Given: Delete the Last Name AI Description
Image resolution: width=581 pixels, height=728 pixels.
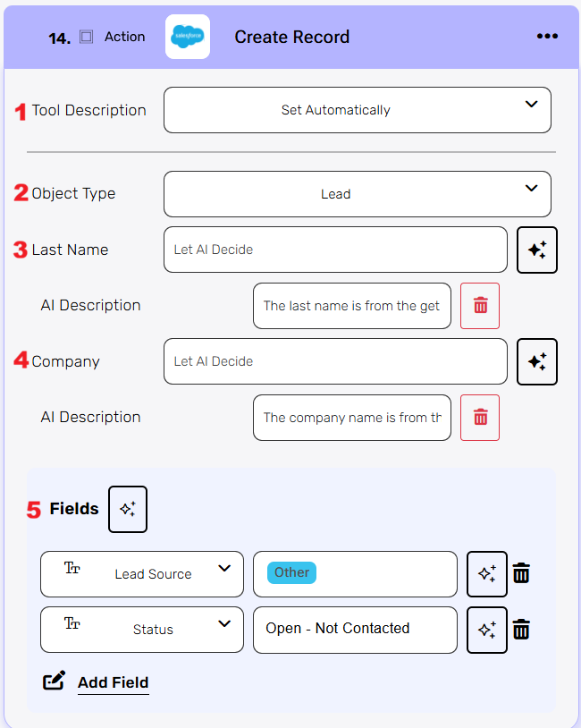Looking at the screenshot, I should click(480, 306).
